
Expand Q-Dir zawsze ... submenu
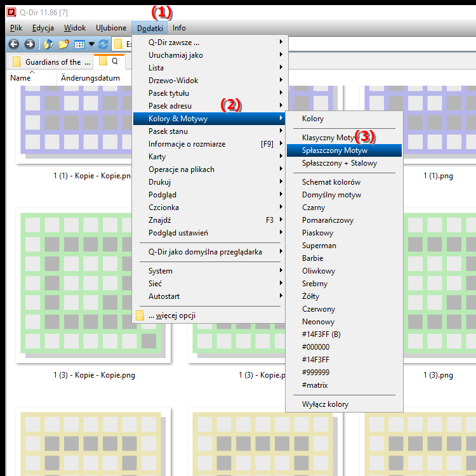(209, 43)
